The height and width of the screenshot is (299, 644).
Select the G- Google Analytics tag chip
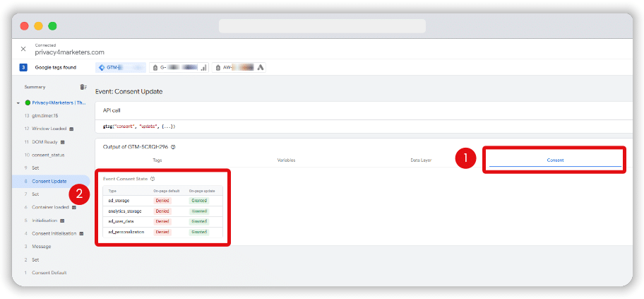tap(179, 67)
